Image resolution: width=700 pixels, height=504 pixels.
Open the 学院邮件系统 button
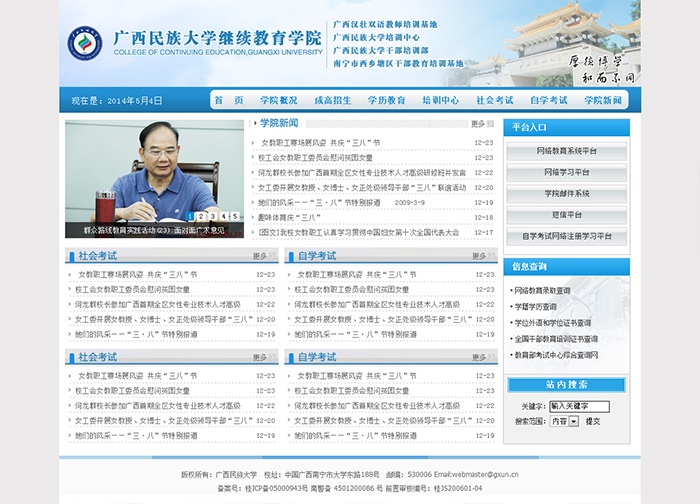click(x=567, y=194)
